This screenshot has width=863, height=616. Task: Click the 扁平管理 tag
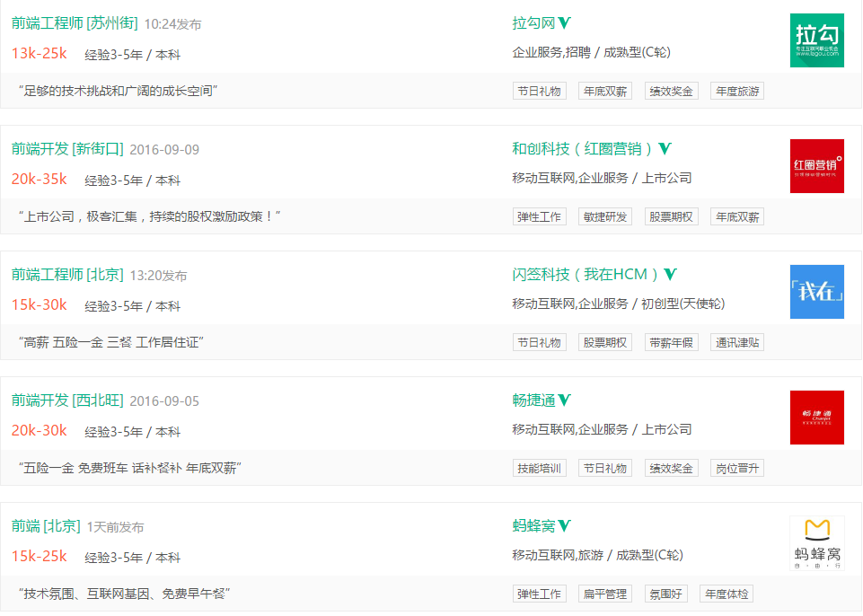click(x=605, y=594)
